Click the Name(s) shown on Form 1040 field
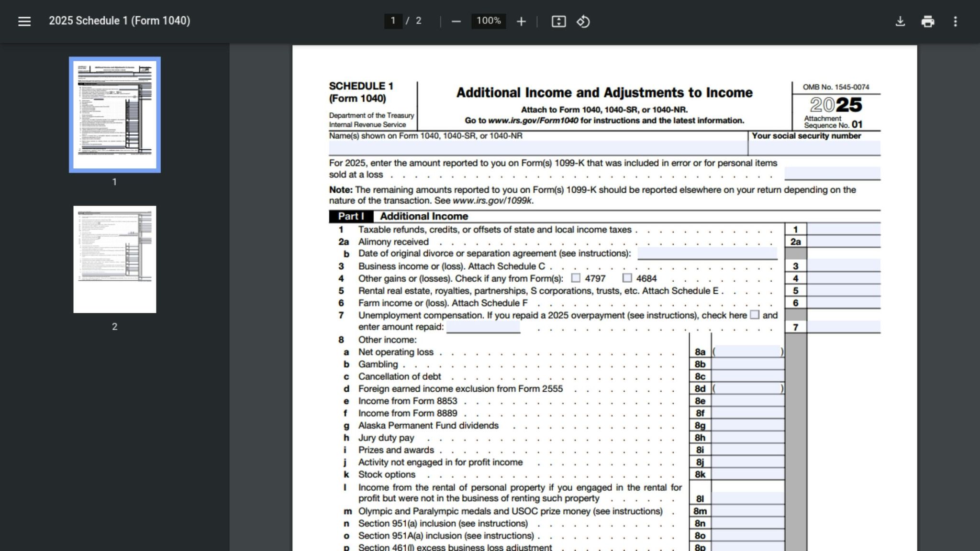This screenshot has height=551, width=980. 537,148
